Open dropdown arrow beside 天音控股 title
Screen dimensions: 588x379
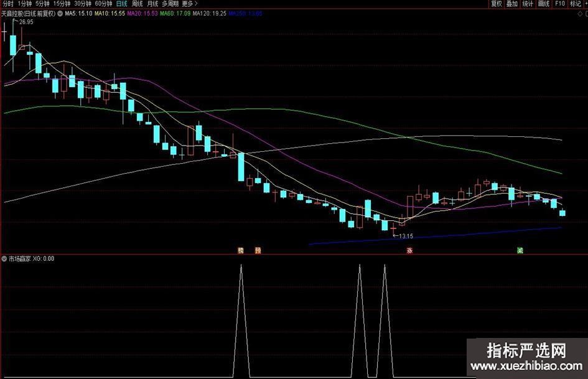60,14
